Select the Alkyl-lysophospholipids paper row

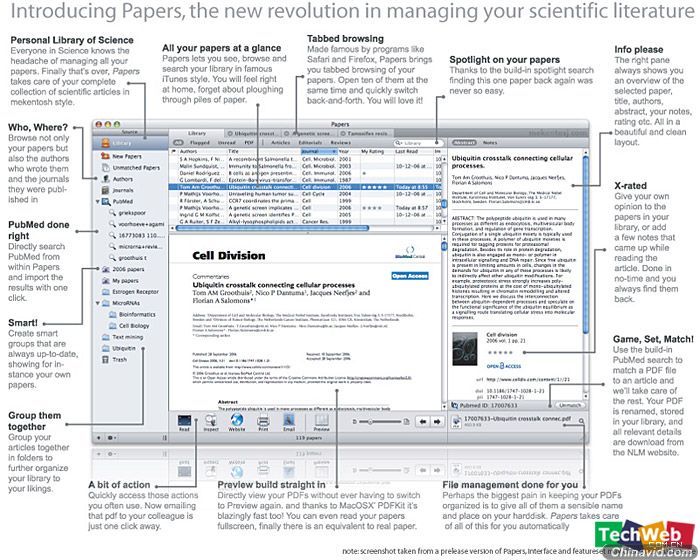(x=304, y=221)
